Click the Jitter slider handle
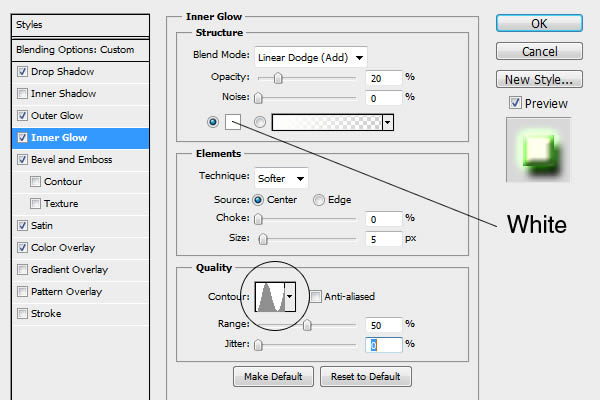Viewport: 600px width, 400px height. pos(258,345)
